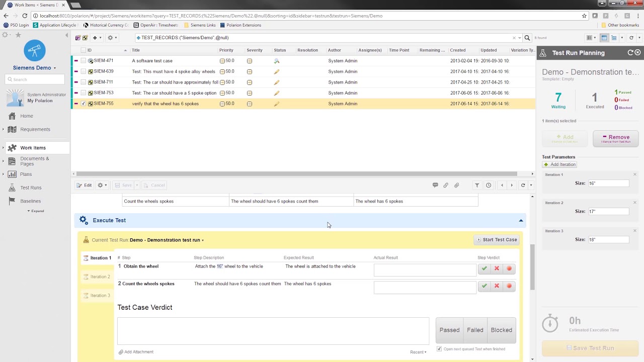
Task: Expand the navigation via the Expand link
Action: 36,211
